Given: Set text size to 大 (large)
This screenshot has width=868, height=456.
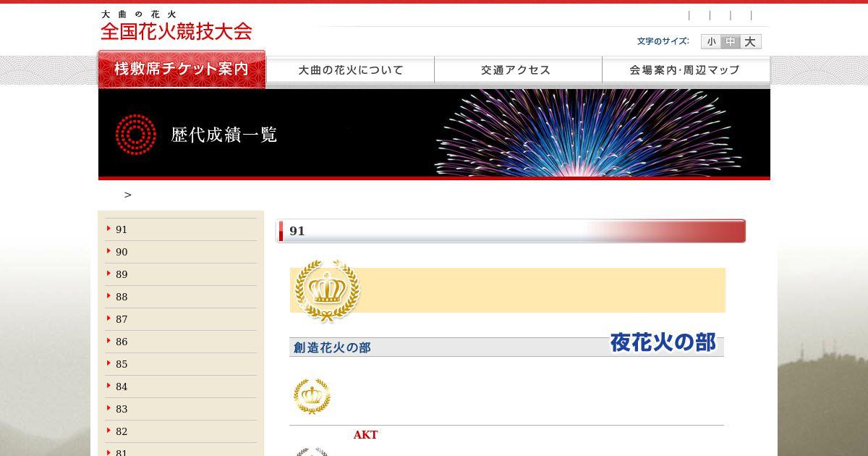Looking at the screenshot, I should [751, 42].
